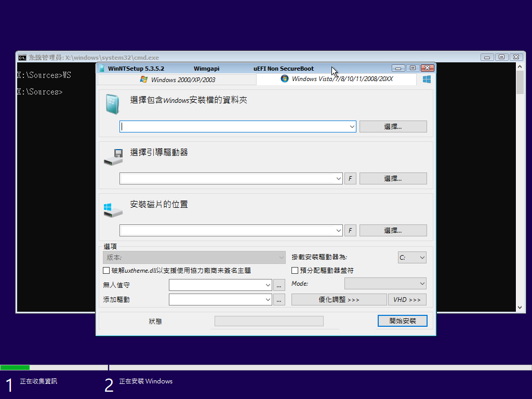Click the Windows install source box icon
Image resolution: width=532 pixels, height=399 pixels.
113,104
